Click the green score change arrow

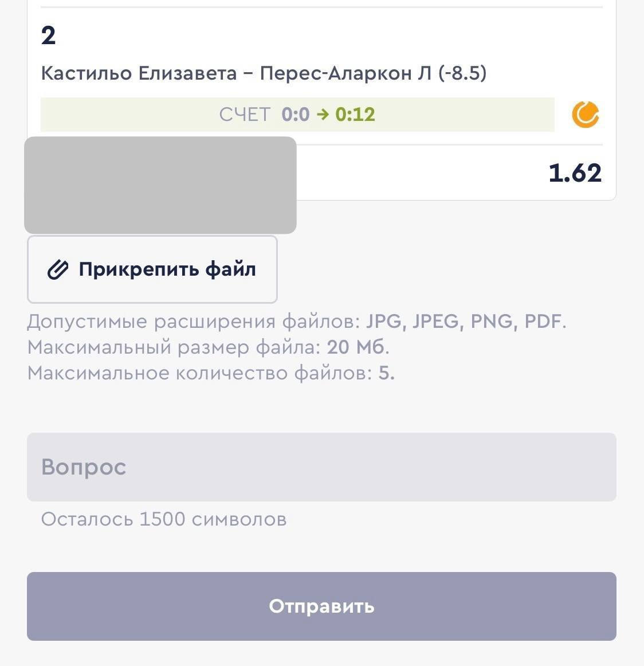[323, 115]
